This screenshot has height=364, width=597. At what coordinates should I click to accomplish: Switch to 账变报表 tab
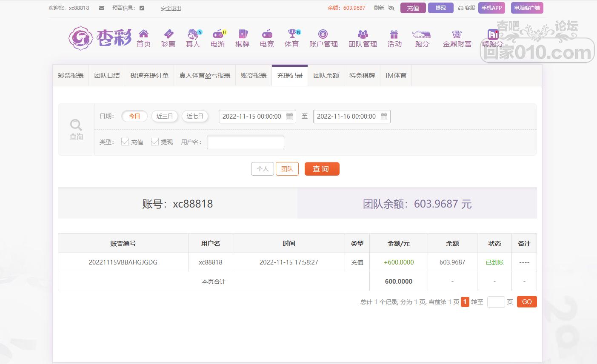tap(254, 75)
